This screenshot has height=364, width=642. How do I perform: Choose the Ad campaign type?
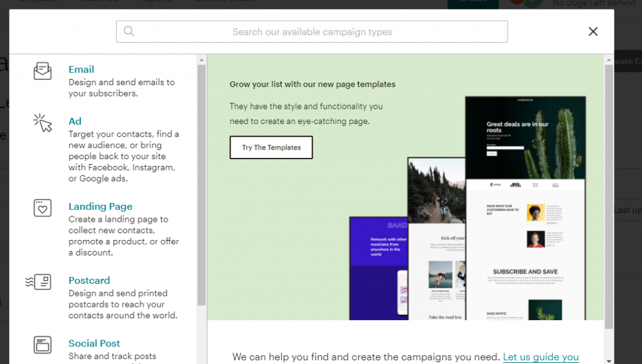click(75, 121)
